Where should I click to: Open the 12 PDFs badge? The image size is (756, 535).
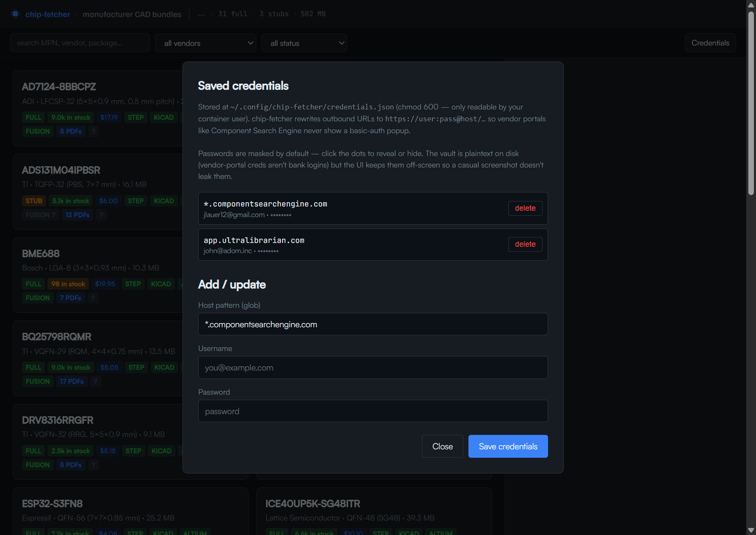[78, 215]
